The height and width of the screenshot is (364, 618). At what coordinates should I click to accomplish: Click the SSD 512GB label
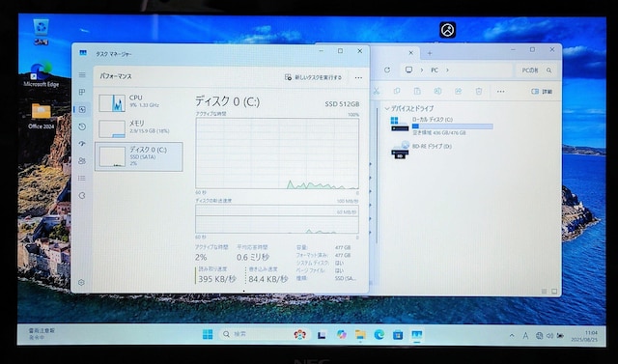pos(342,104)
